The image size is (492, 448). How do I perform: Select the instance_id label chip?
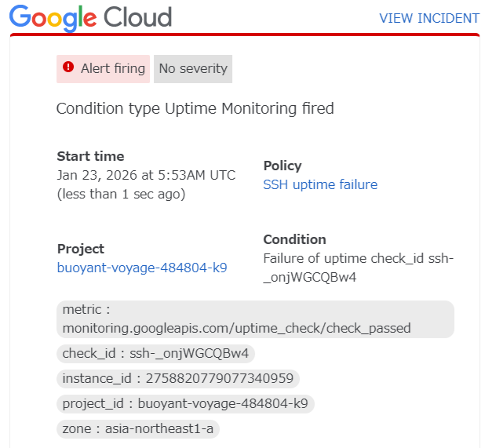(178, 379)
